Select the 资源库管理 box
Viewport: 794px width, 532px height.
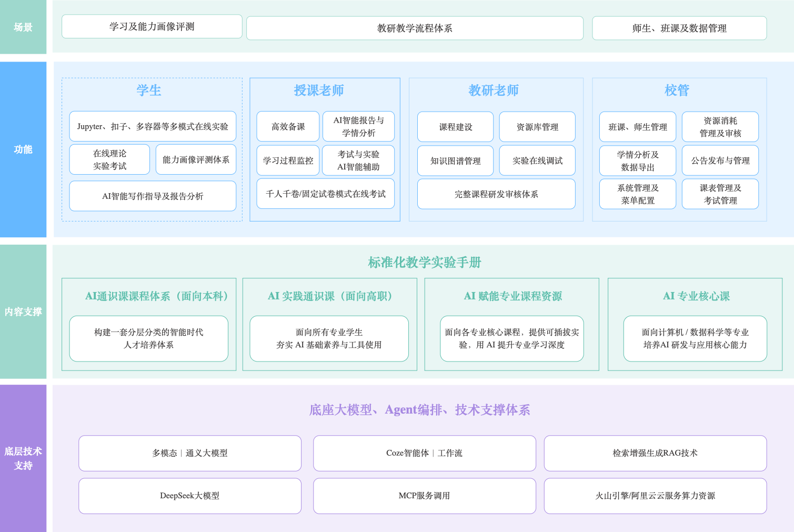[537, 127]
